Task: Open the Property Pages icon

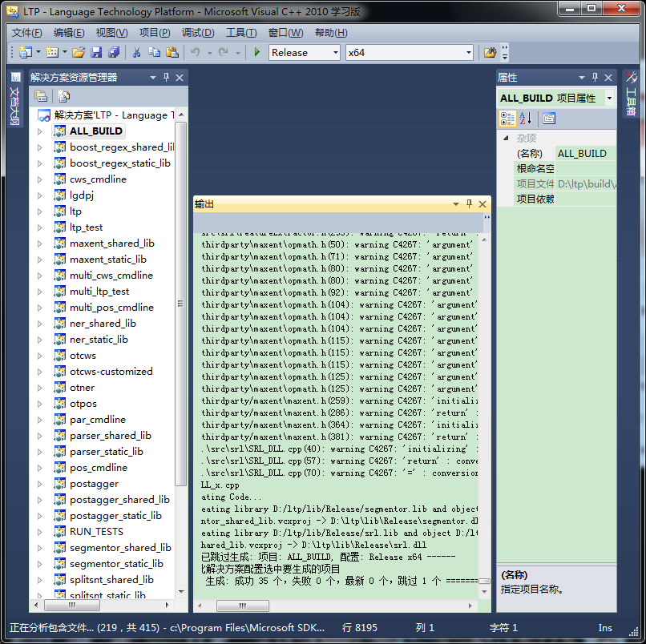Action: pyautogui.click(x=549, y=119)
